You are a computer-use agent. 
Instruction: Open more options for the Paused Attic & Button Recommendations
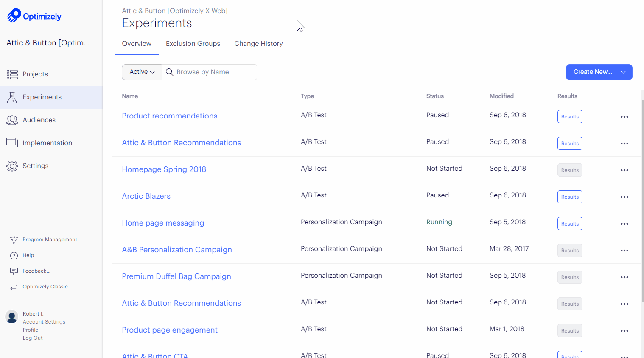click(x=624, y=144)
